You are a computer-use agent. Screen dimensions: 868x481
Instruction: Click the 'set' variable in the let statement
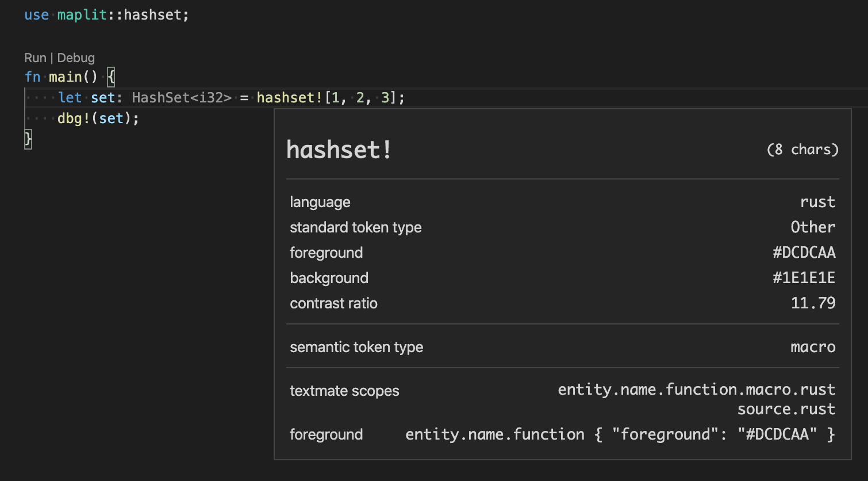point(103,98)
